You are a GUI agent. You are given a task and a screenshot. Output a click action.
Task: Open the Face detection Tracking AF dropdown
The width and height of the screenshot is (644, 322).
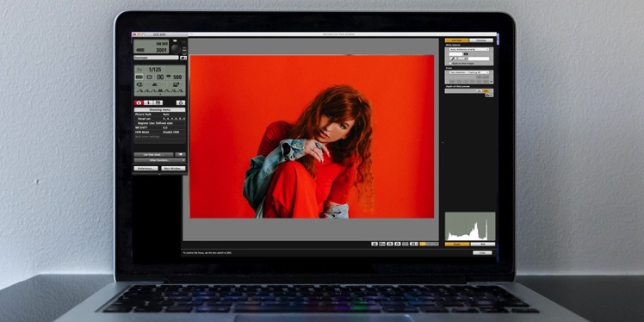point(469,72)
